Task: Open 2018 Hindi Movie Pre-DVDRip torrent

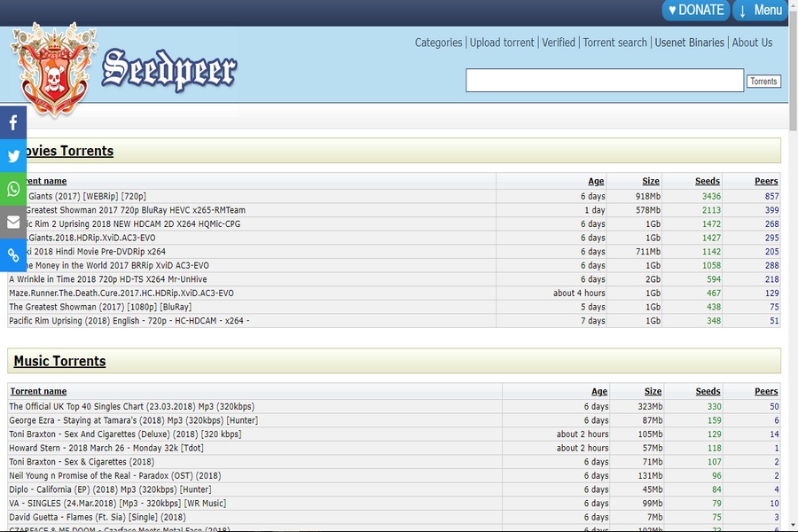Action: [96, 252]
